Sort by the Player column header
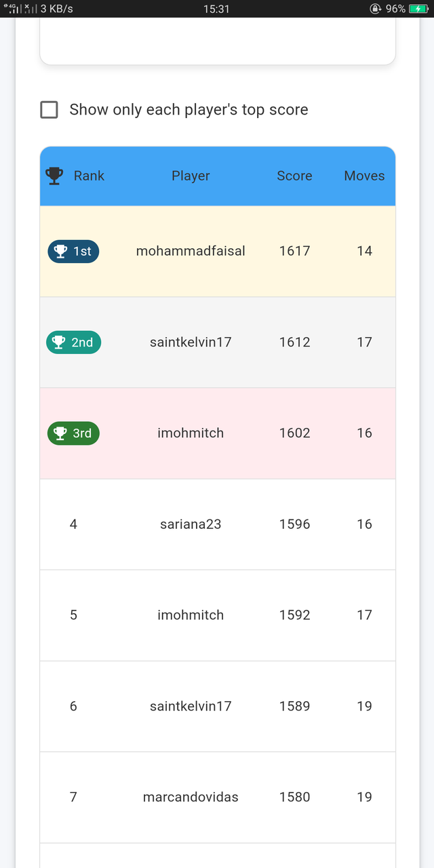This screenshot has width=434, height=868. point(191,176)
